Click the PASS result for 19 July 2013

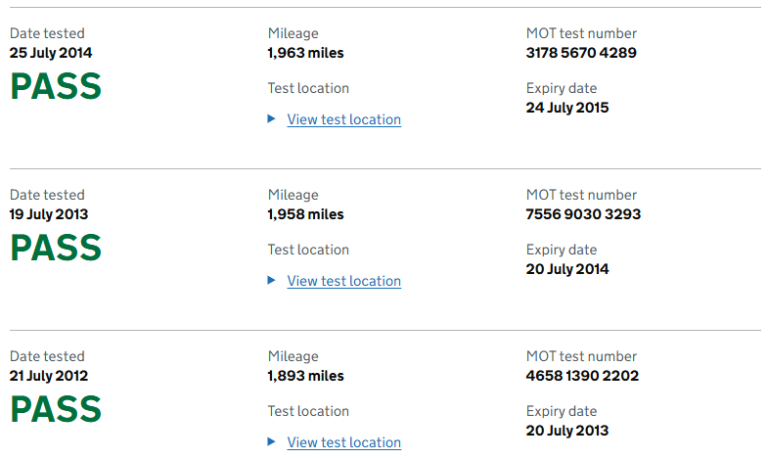(56, 248)
